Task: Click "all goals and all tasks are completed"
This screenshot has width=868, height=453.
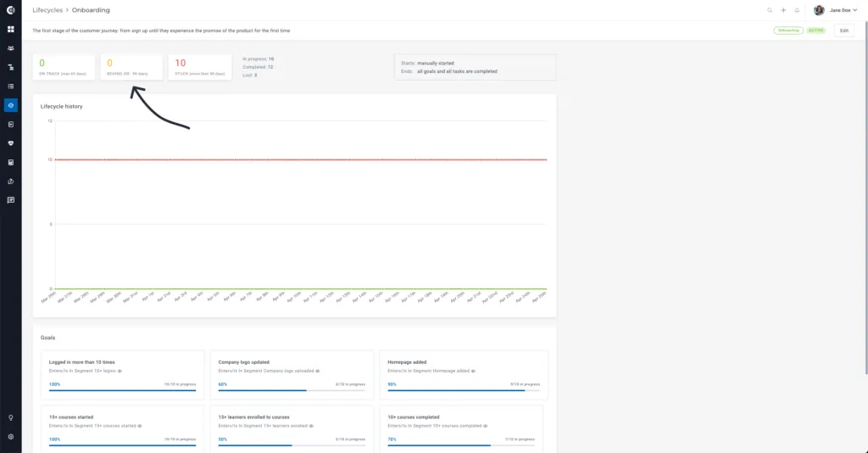Action: pos(457,71)
